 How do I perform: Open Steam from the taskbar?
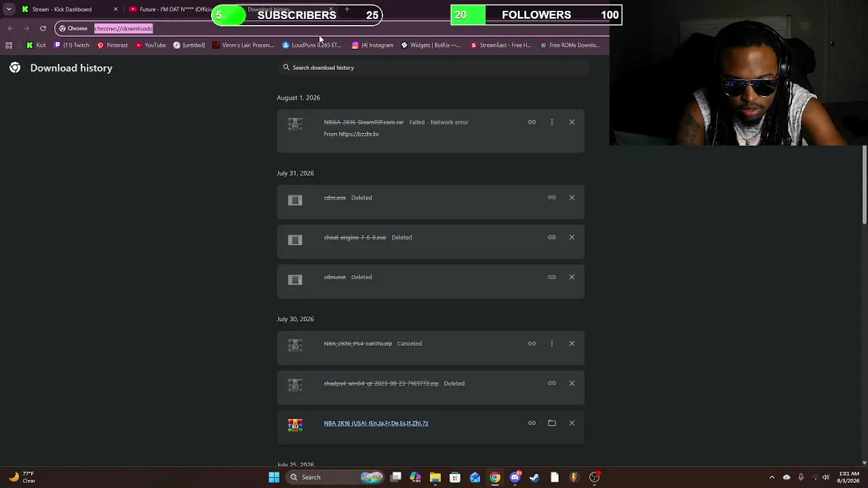[x=534, y=477]
